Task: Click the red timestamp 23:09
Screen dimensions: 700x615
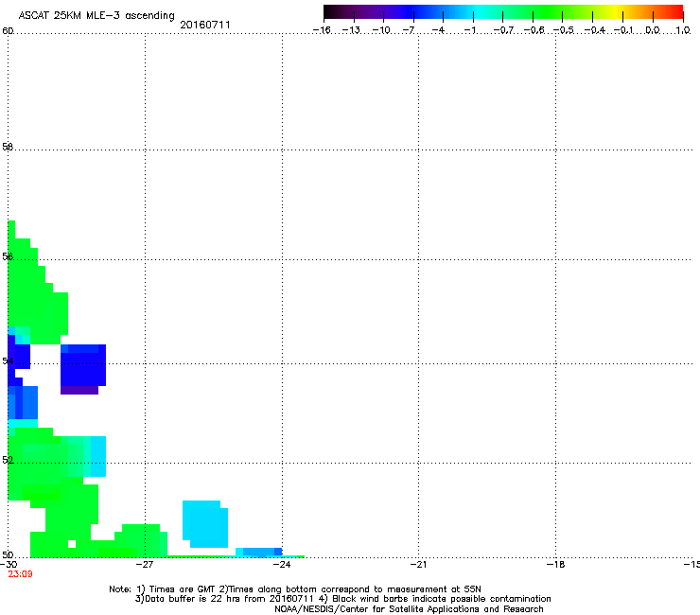Action: tap(20, 574)
